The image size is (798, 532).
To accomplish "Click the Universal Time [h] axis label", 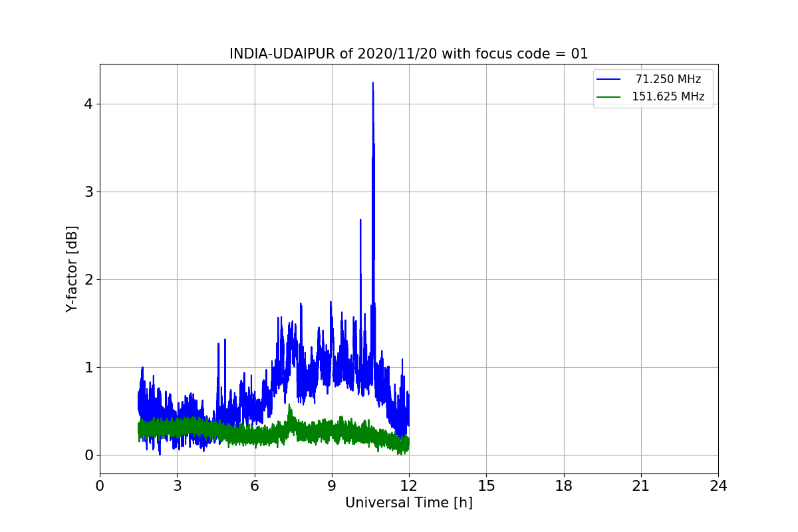I will (x=408, y=503).
